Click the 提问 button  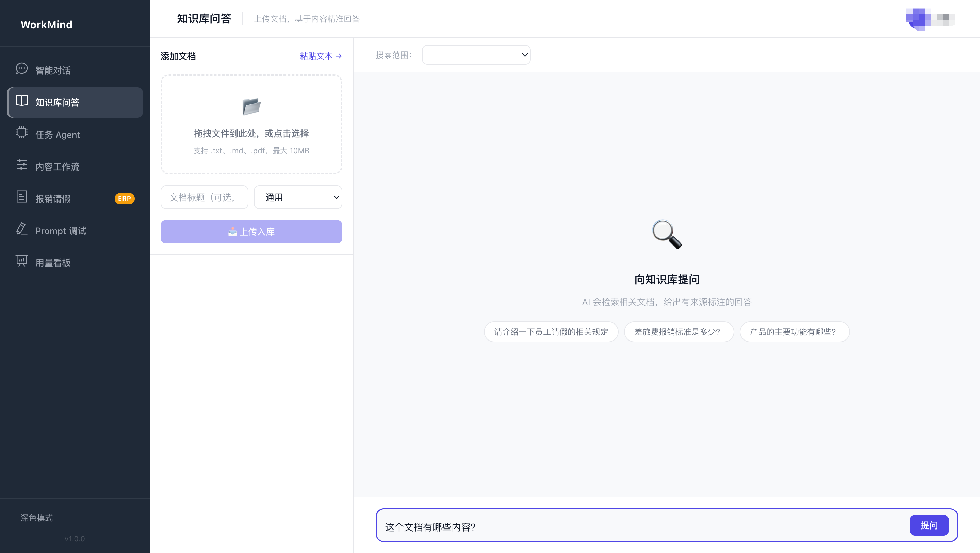tap(929, 525)
